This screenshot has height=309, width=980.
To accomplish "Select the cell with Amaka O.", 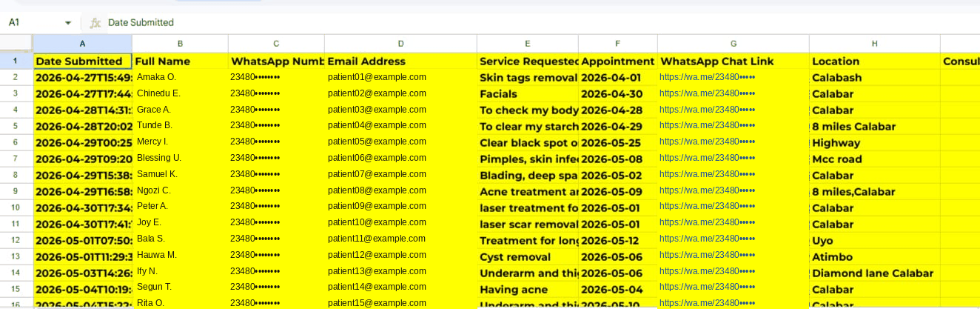I will coord(181,77).
